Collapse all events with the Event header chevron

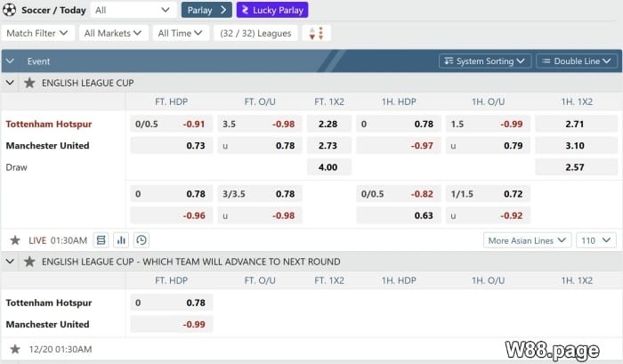[10, 61]
